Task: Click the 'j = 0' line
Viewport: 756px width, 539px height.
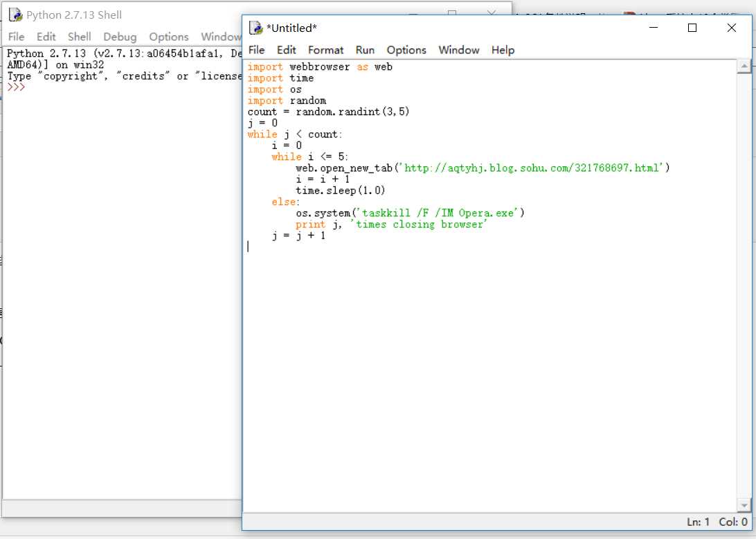Action: [x=262, y=123]
